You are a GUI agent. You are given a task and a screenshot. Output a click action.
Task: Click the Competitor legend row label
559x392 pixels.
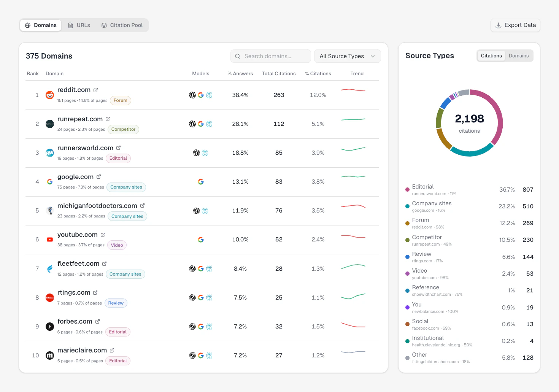pos(427,237)
